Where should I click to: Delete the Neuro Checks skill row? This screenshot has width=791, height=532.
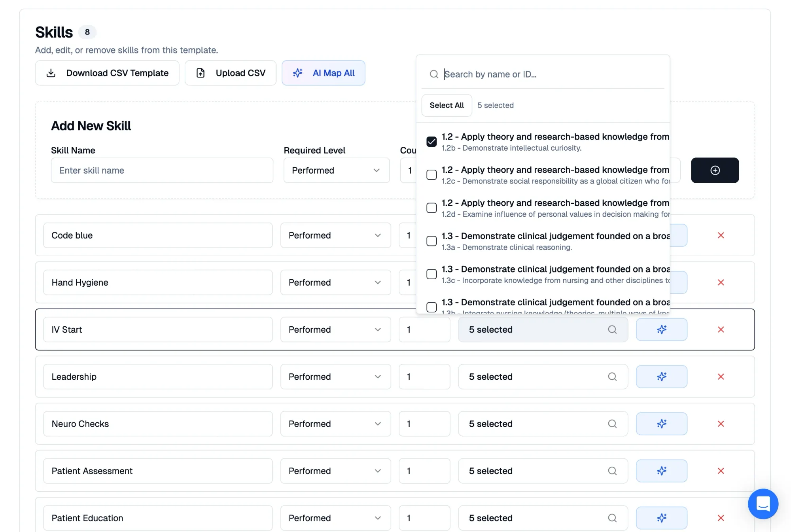721,424
